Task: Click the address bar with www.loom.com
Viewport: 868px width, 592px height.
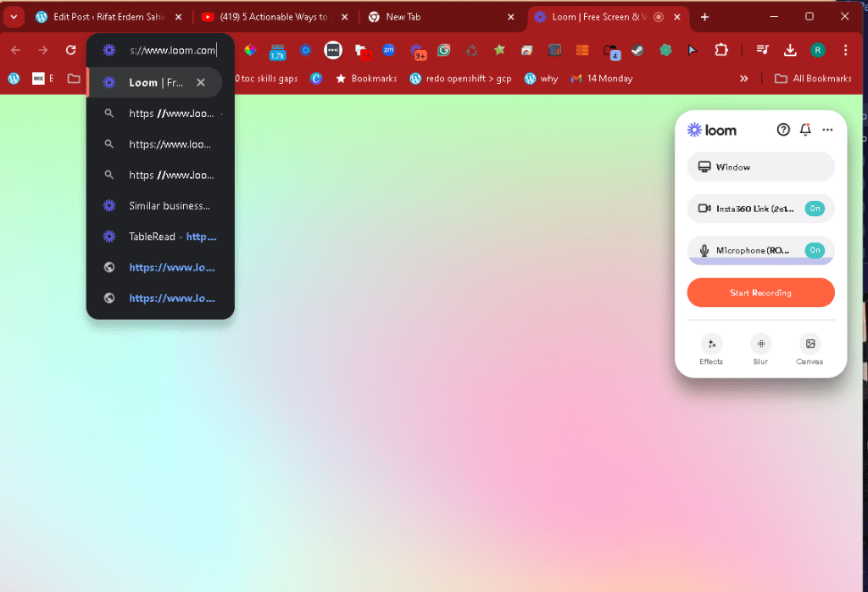Action: (160, 50)
